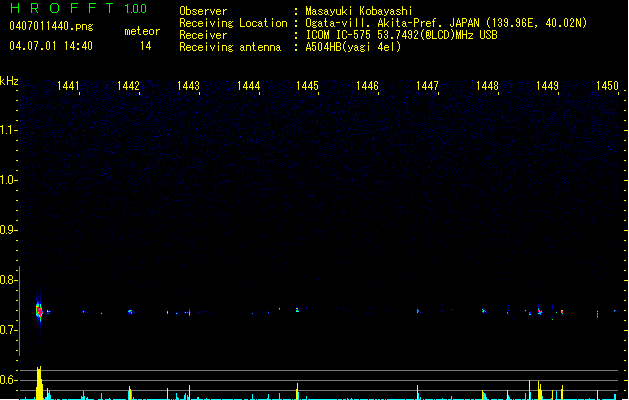The height and width of the screenshot is (400, 629).
Task: Click observer name Masayuki Kobayashi
Action: tap(359, 11)
